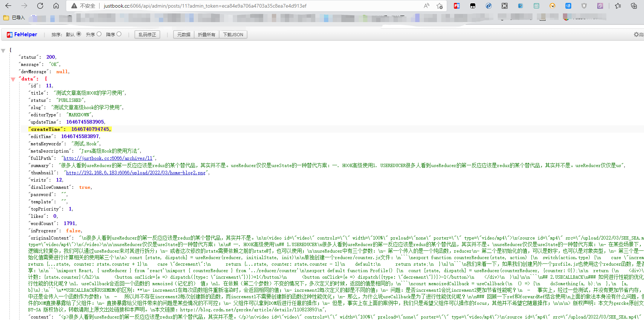The image size is (644, 320).
Task: Open the imported bookmarks folder
Action: (x=14, y=17)
